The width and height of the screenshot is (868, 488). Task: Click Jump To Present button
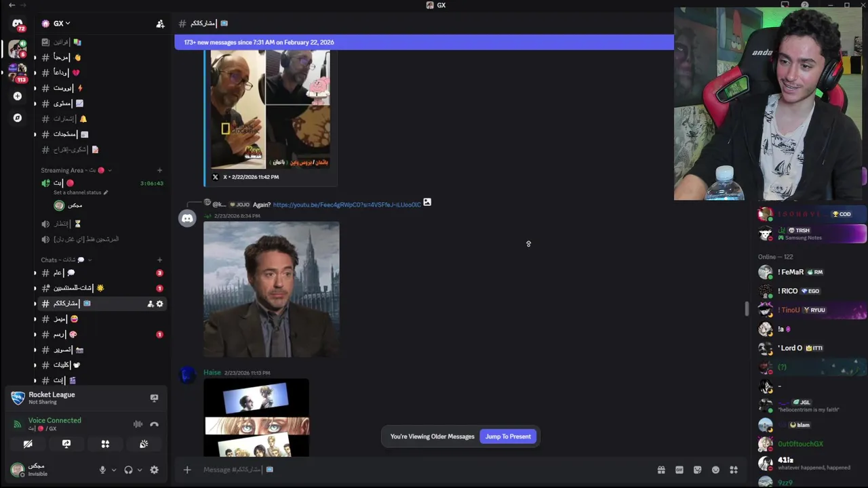(508, 436)
